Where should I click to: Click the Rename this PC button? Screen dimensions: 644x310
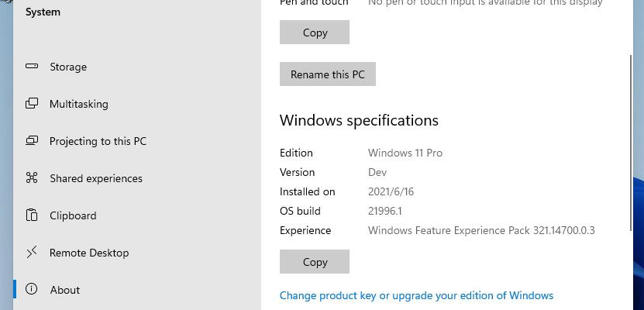click(328, 74)
